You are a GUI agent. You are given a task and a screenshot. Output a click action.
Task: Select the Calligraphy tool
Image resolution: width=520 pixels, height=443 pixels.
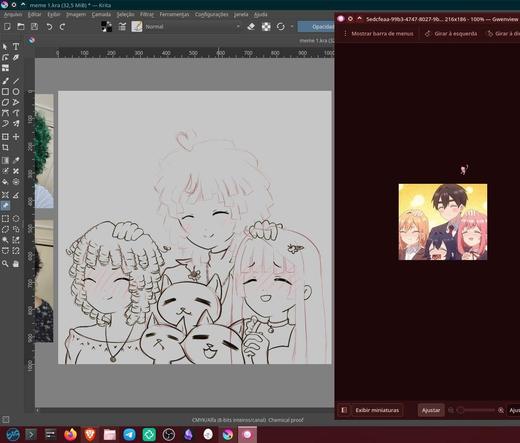tap(16, 57)
